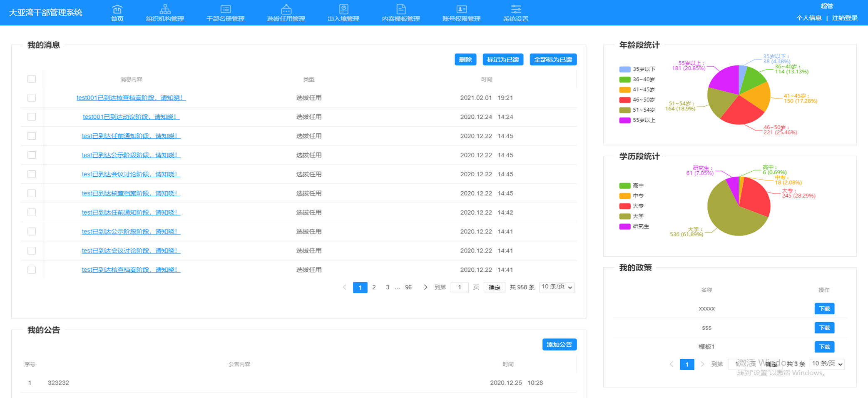
Task: Open the 首页 menu label
Action: pyautogui.click(x=117, y=19)
